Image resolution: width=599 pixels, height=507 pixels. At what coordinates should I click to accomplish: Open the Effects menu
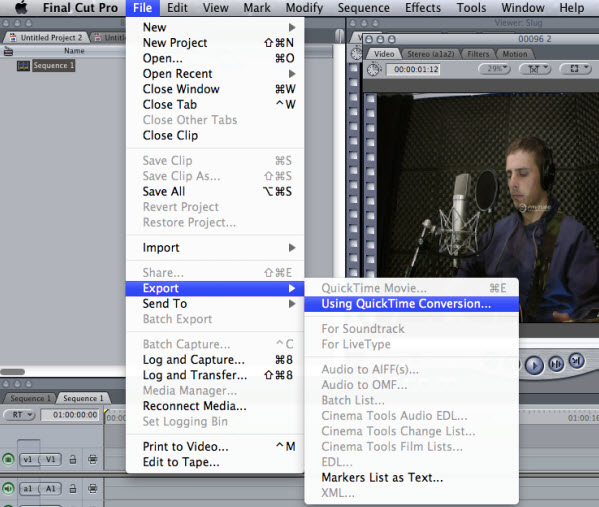click(423, 8)
